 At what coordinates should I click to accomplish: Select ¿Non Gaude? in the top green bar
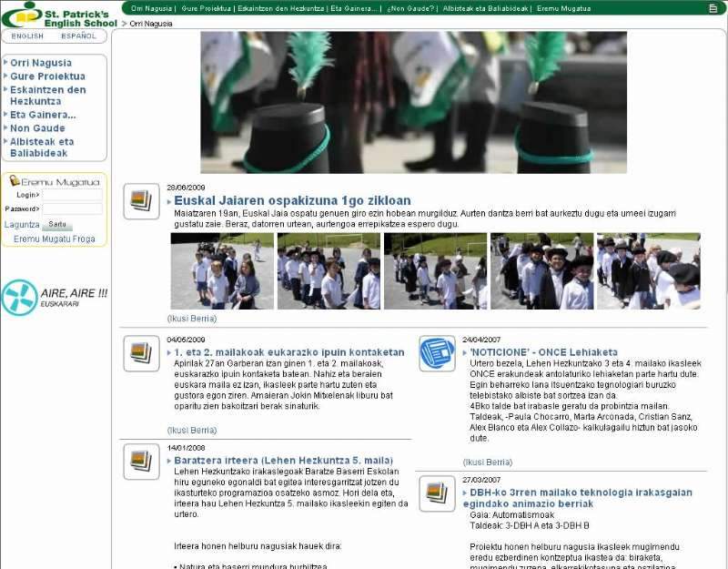tap(410, 8)
